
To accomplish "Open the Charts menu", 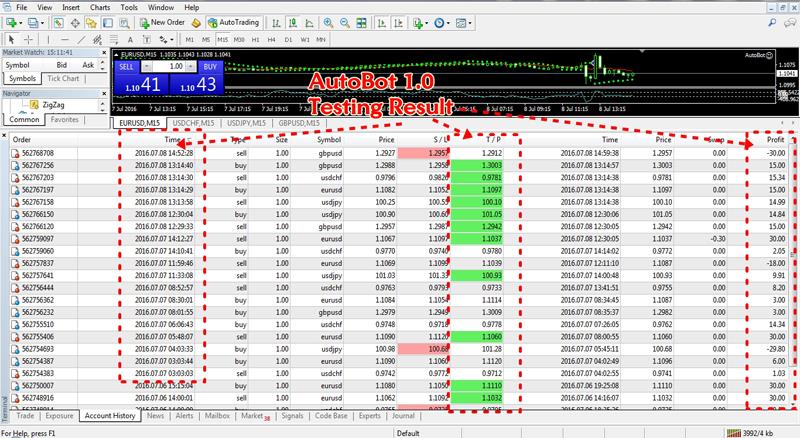I will tap(100, 7).
